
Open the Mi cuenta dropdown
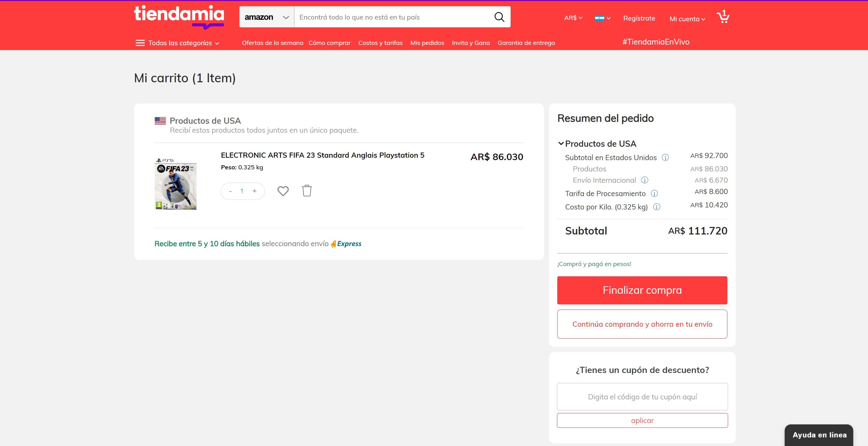click(687, 19)
